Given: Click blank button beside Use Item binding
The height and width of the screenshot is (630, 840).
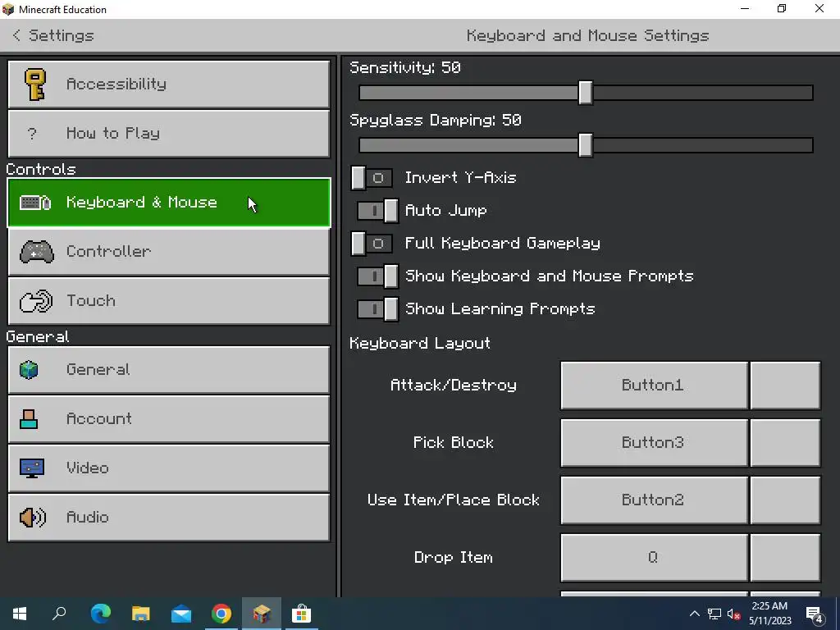Looking at the screenshot, I should click(785, 500).
